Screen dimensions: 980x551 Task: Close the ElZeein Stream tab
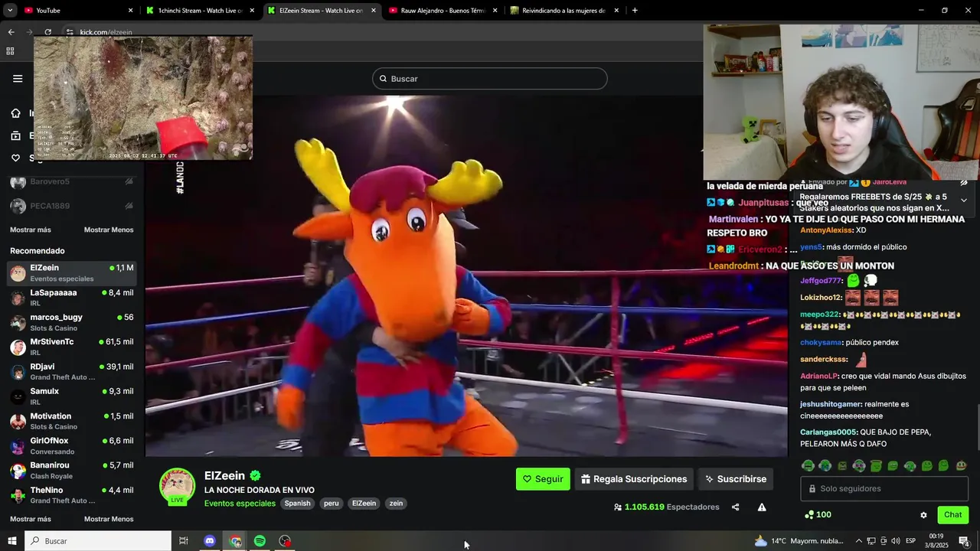[374, 11]
